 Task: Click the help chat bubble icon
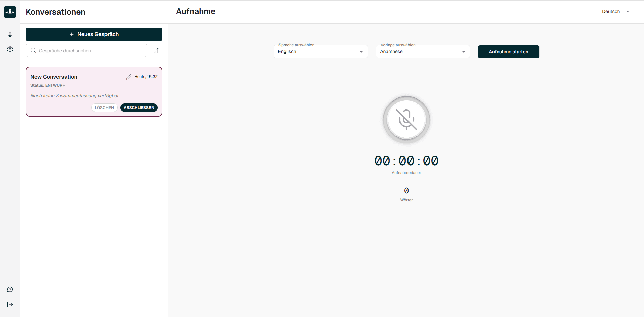tap(10, 289)
